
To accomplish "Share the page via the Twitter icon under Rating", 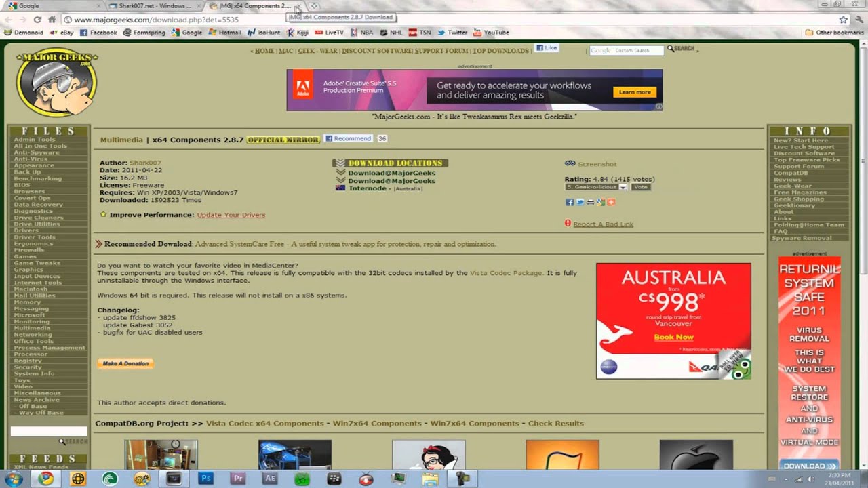I will tap(580, 202).
